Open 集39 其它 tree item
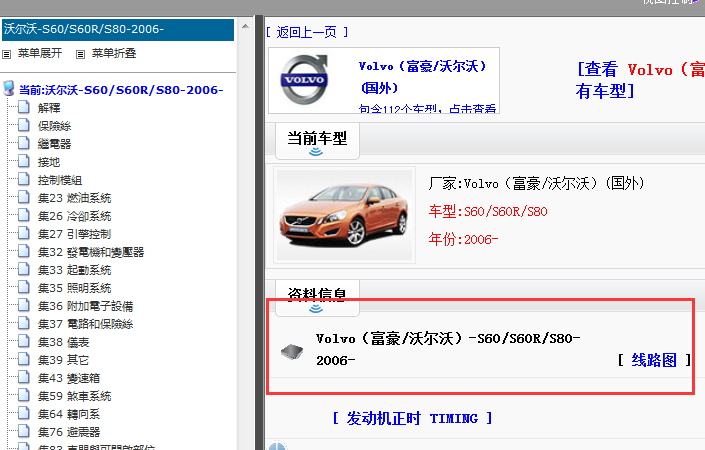The width and height of the screenshot is (705, 450). pyautogui.click(x=63, y=360)
